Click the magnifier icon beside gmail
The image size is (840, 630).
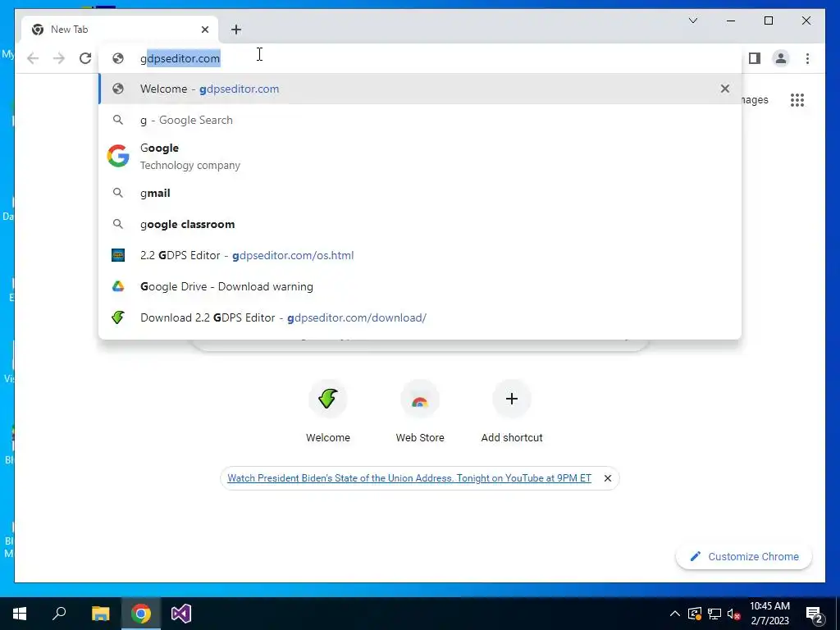pos(118,193)
